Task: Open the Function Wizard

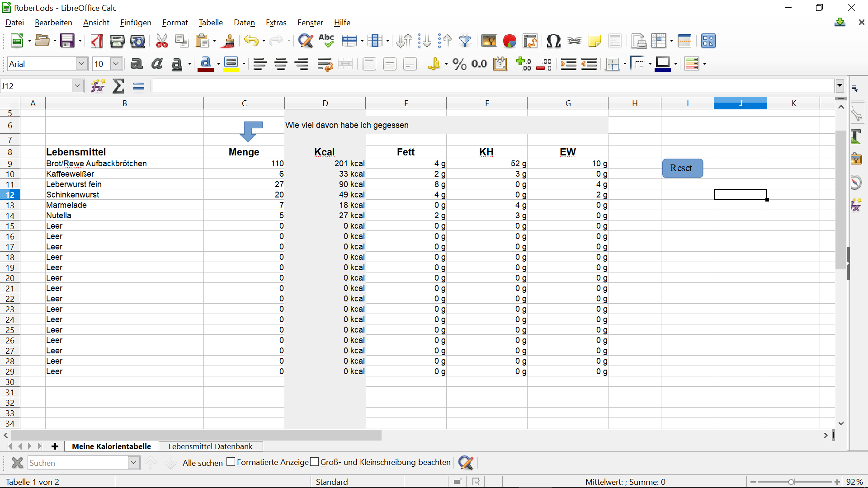Action: pyautogui.click(x=98, y=86)
